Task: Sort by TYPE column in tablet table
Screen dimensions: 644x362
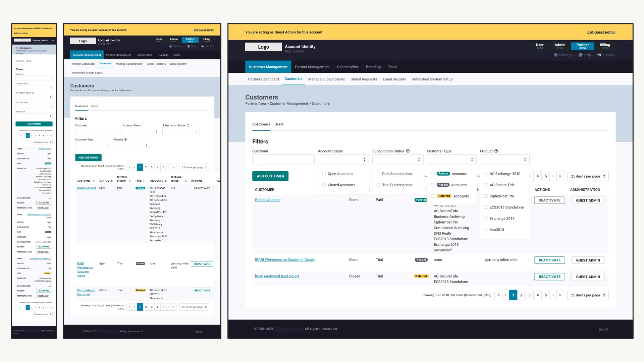Action: 144,181
